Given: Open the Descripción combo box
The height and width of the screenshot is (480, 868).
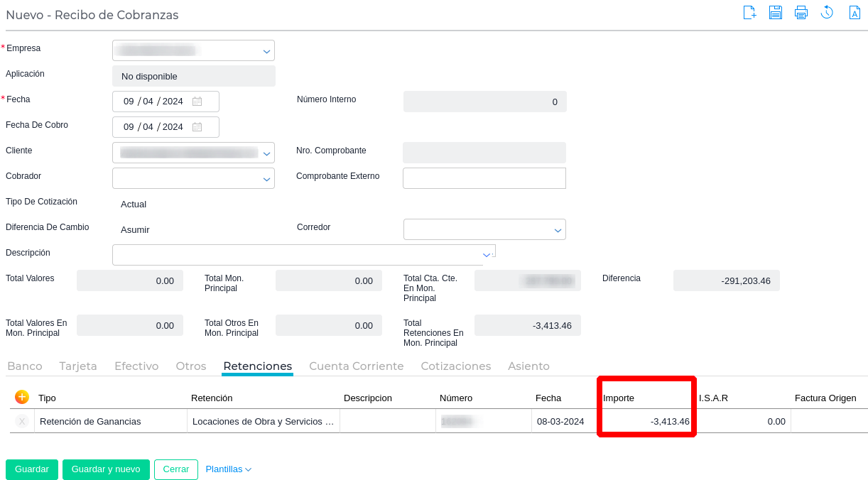Looking at the screenshot, I should [487, 255].
